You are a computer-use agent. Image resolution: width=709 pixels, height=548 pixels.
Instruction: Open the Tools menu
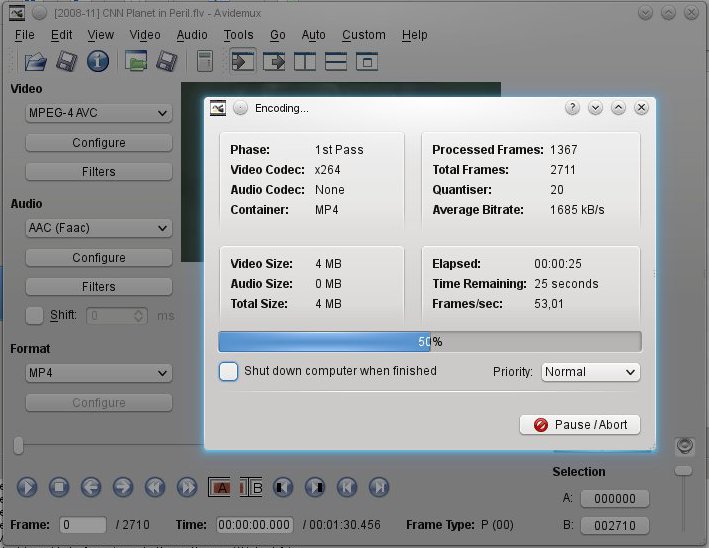(x=238, y=35)
